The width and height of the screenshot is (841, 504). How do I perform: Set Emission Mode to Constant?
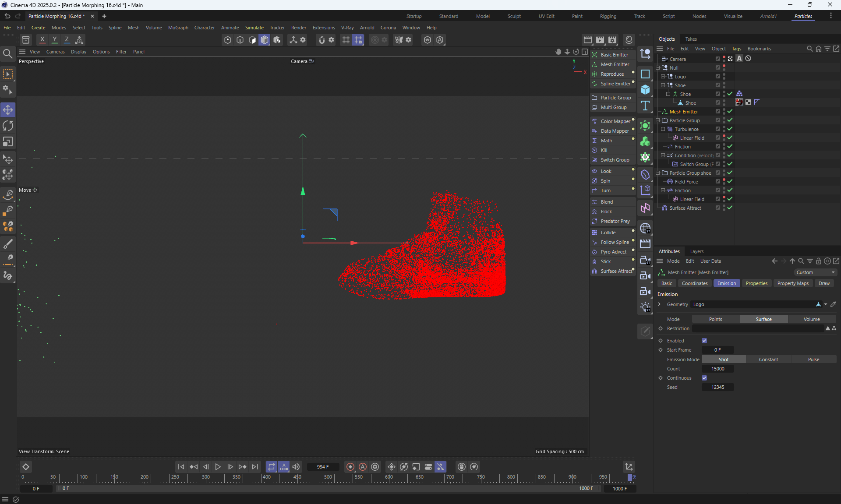click(768, 359)
